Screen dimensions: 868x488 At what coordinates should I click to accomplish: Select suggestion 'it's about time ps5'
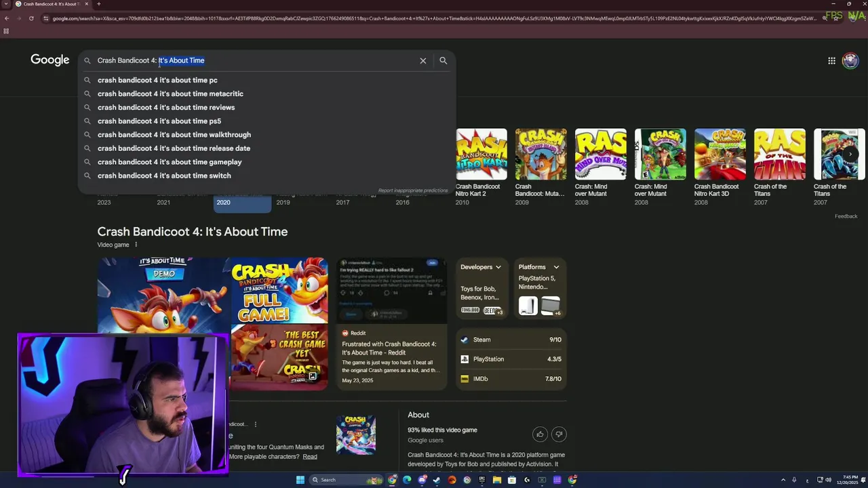click(159, 121)
